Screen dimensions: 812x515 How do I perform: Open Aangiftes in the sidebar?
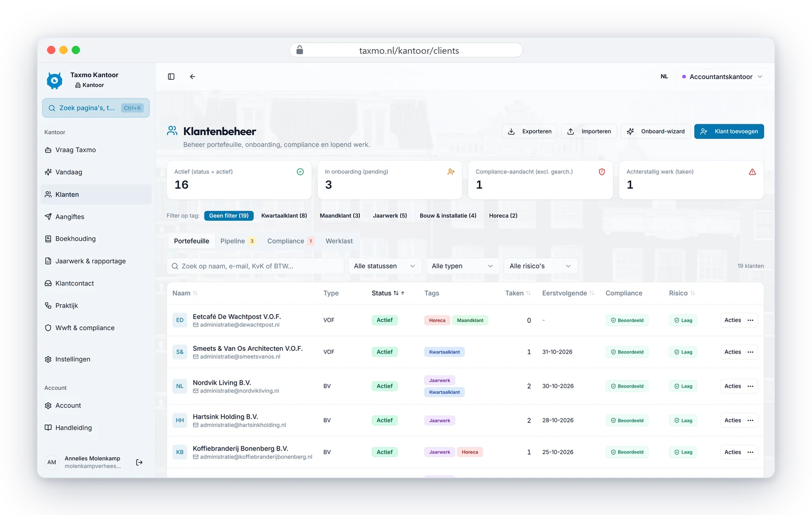coord(96,217)
